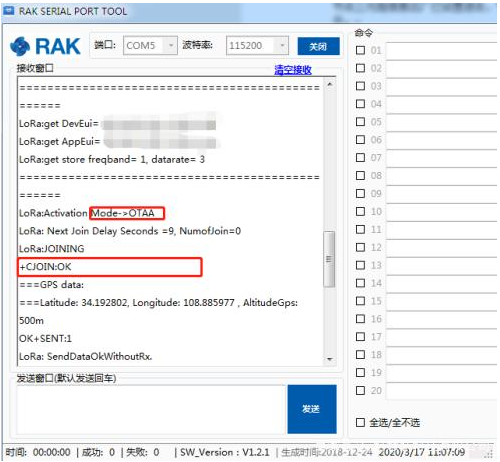Click inside the send window text area

coord(152,410)
